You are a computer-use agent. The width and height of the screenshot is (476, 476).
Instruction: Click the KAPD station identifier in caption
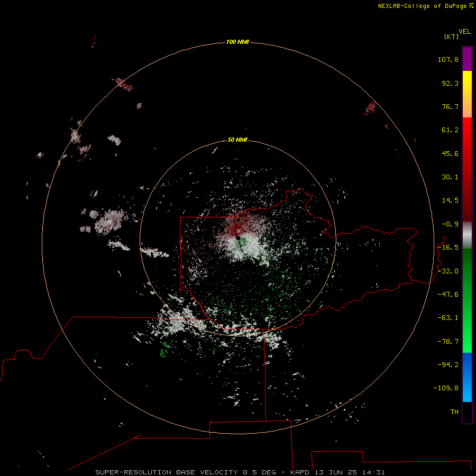pos(300,472)
